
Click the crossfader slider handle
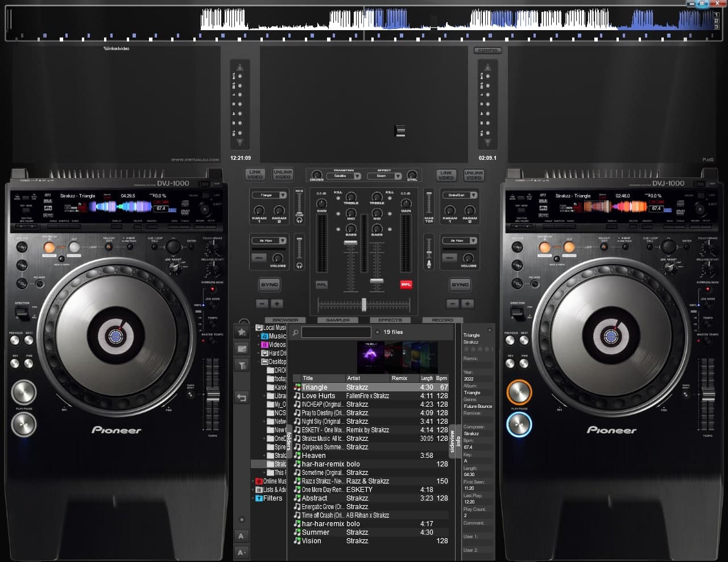click(364, 304)
